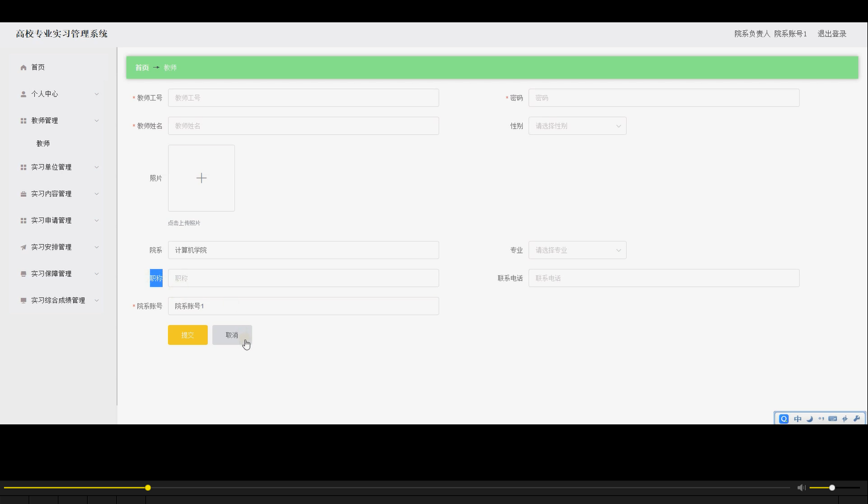This screenshot has height=504, width=868.
Task: Click the briefcase icon beside 实习内容管理
Action: (23, 194)
